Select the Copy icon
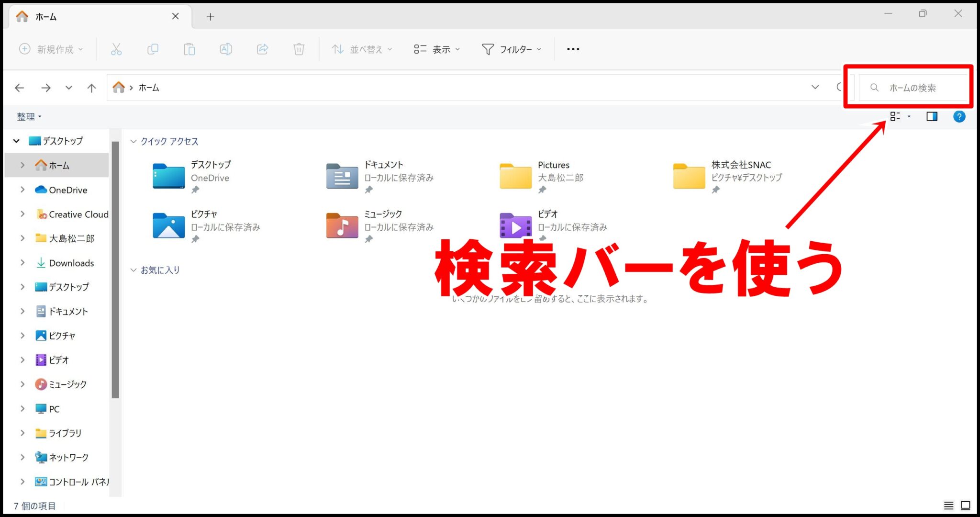 153,48
